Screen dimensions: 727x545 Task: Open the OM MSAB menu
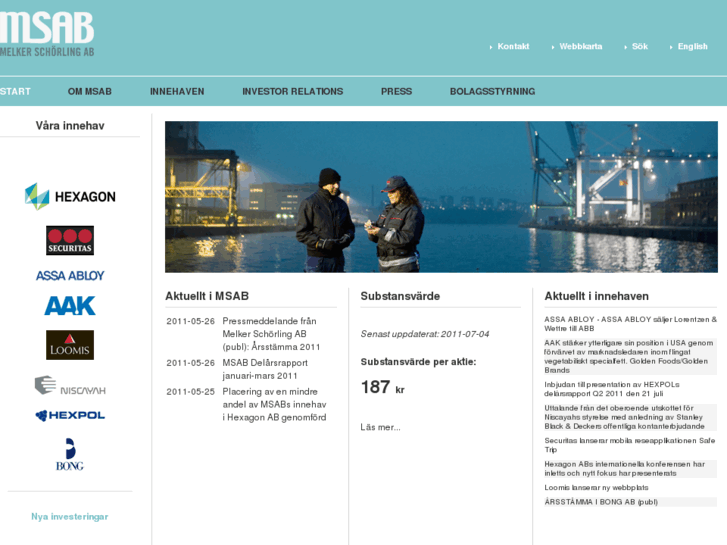[x=89, y=91]
